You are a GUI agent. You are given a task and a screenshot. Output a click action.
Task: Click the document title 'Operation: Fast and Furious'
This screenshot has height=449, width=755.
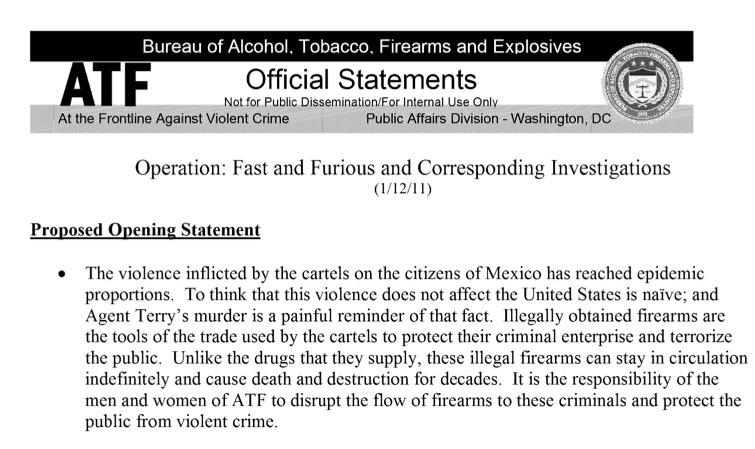(x=403, y=168)
